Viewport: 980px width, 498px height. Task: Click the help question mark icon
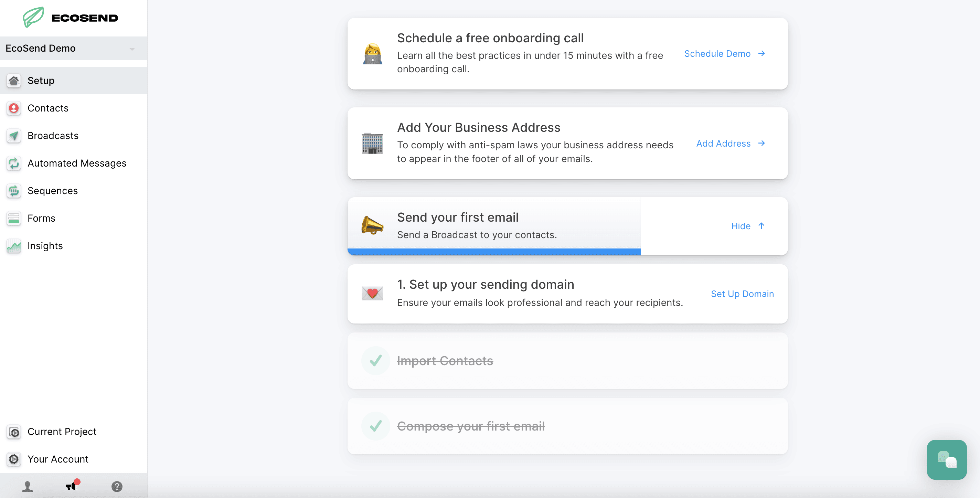coord(117,486)
